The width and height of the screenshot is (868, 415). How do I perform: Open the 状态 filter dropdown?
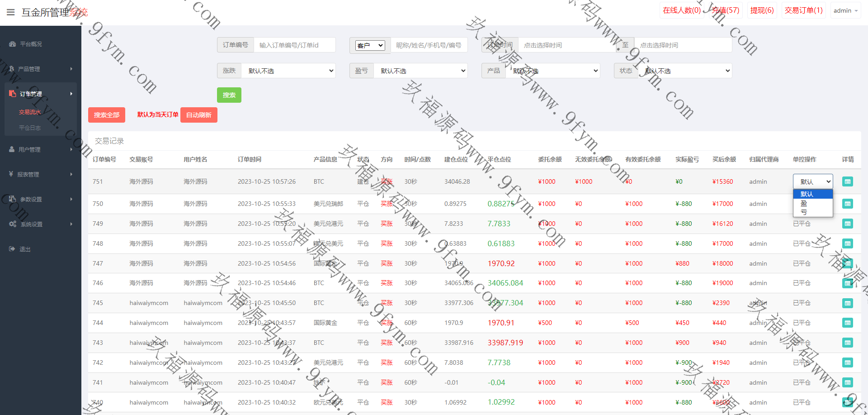(x=685, y=71)
